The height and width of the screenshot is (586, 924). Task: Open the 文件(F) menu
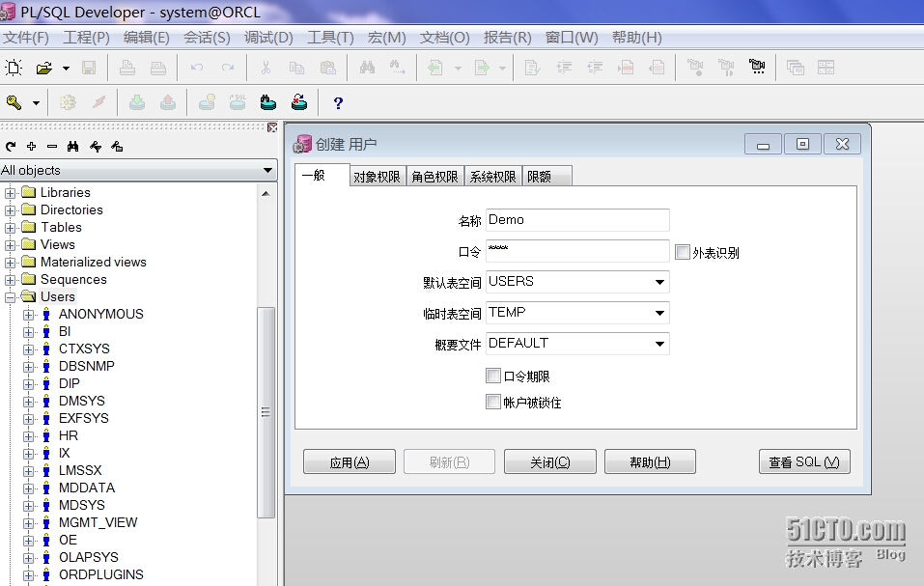[26, 38]
